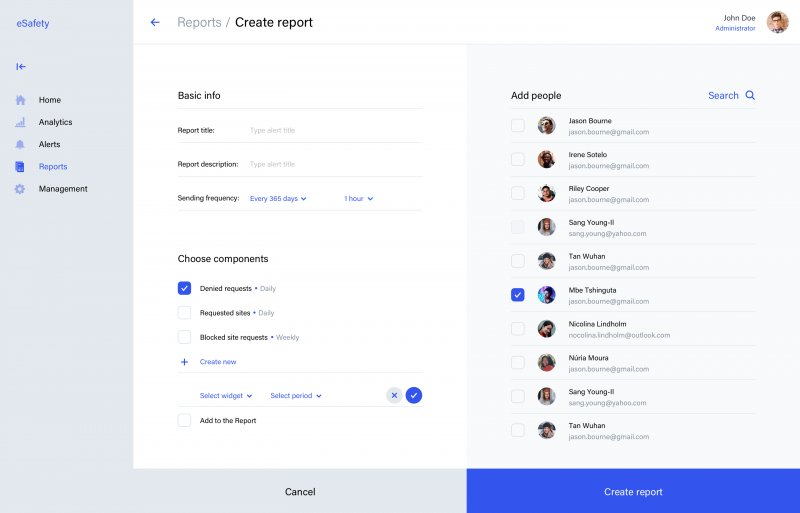Uncheck the Denied requests component
800x513 pixels.
(x=184, y=288)
